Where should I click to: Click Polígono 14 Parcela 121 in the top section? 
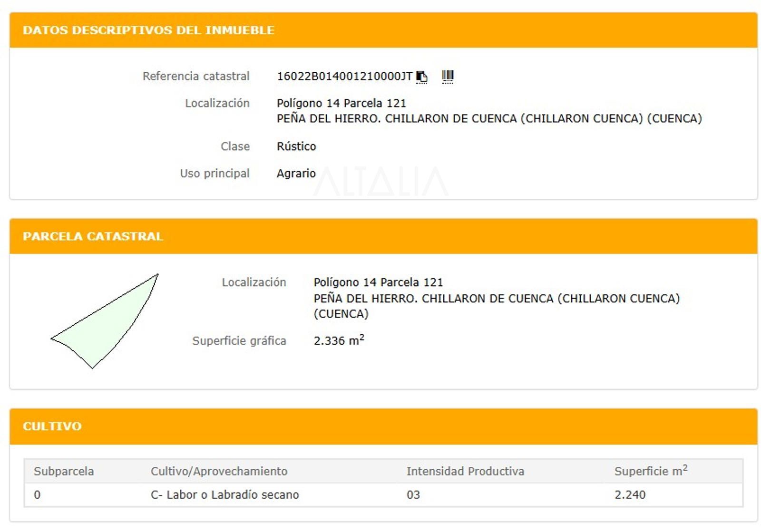(341, 103)
